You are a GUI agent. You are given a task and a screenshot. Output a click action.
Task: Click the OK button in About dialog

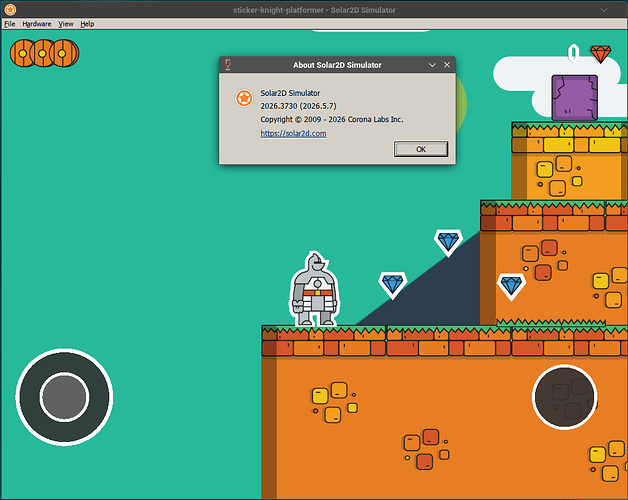421,149
